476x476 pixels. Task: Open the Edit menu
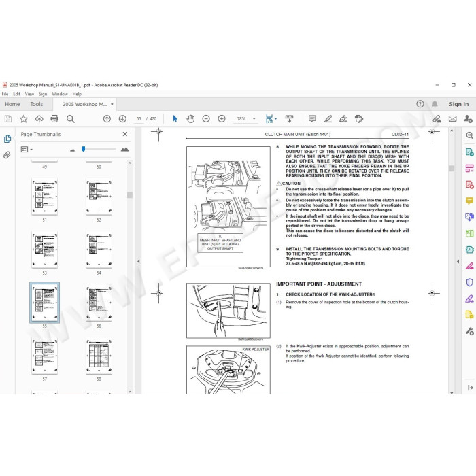[17, 94]
